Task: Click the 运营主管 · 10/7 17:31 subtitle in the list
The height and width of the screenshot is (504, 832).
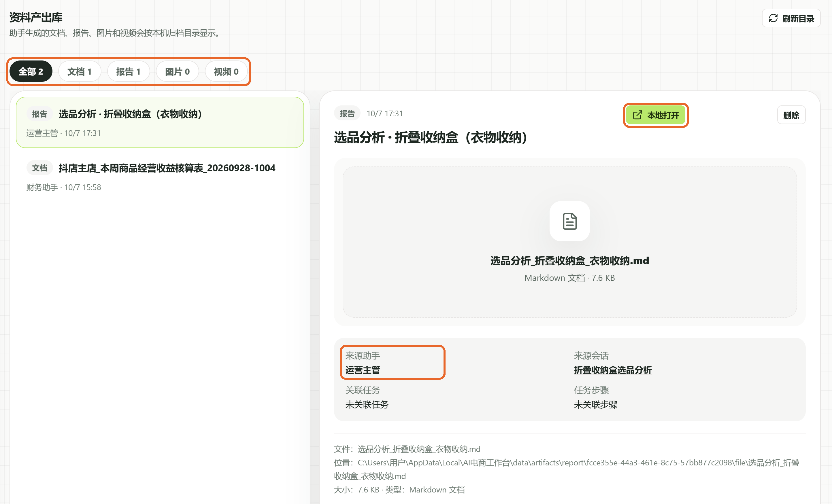Action: click(63, 133)
